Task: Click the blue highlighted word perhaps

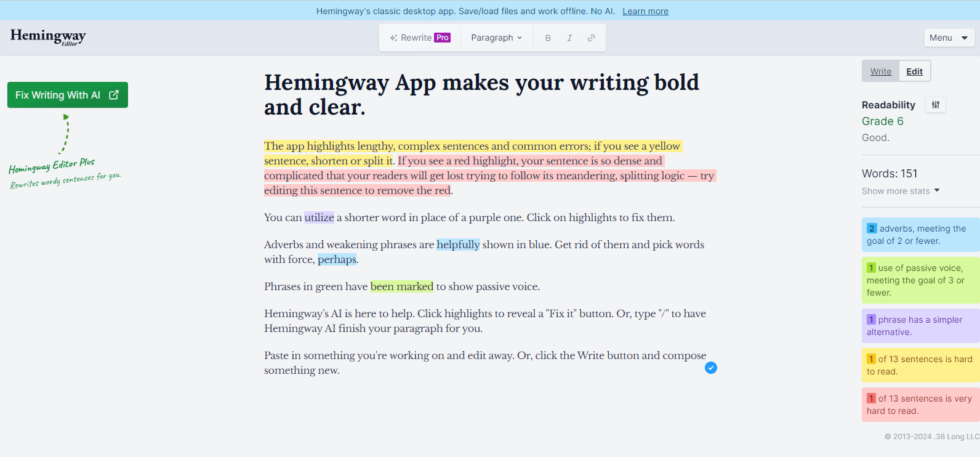Action: coord(337,259)
